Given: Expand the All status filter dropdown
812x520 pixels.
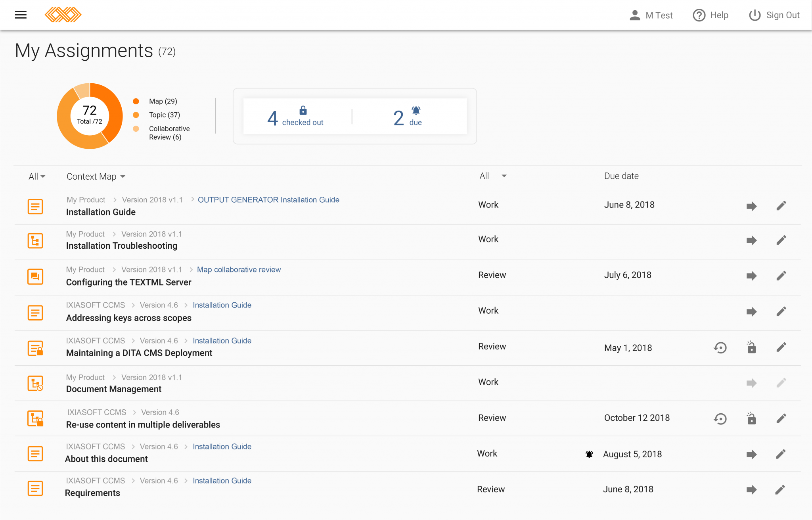Looking at the screenshot, I should [493, 176].
